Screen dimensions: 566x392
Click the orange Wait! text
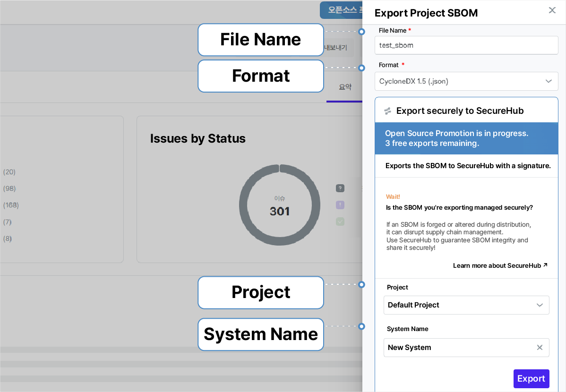click(x=393, y=197)
